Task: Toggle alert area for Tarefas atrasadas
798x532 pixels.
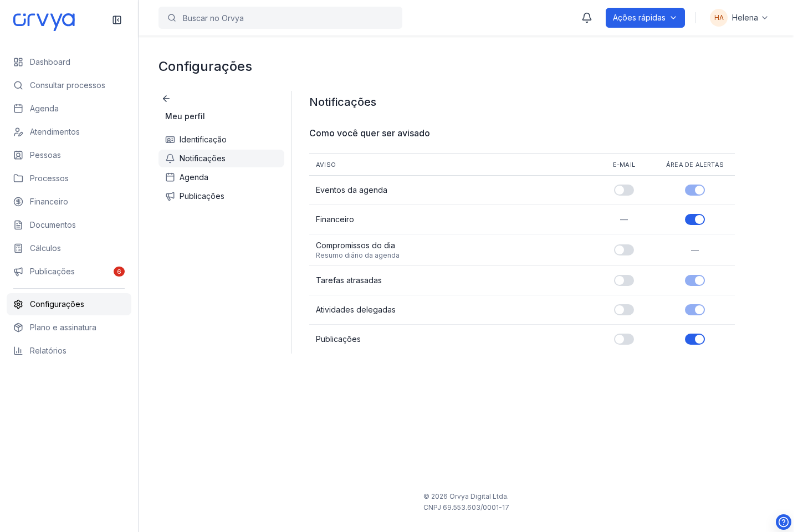Action: point(695,280)
